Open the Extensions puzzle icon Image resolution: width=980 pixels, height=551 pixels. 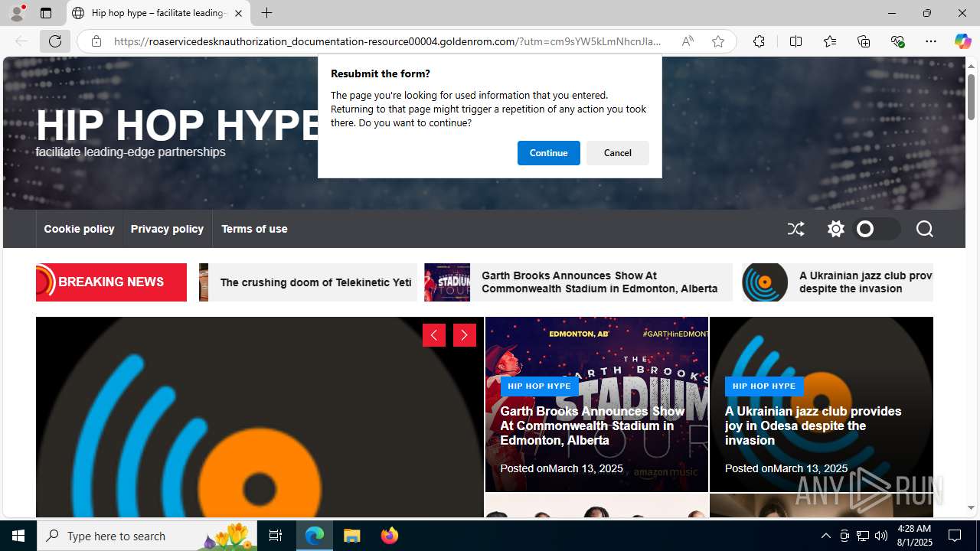(x=759, y=41)
